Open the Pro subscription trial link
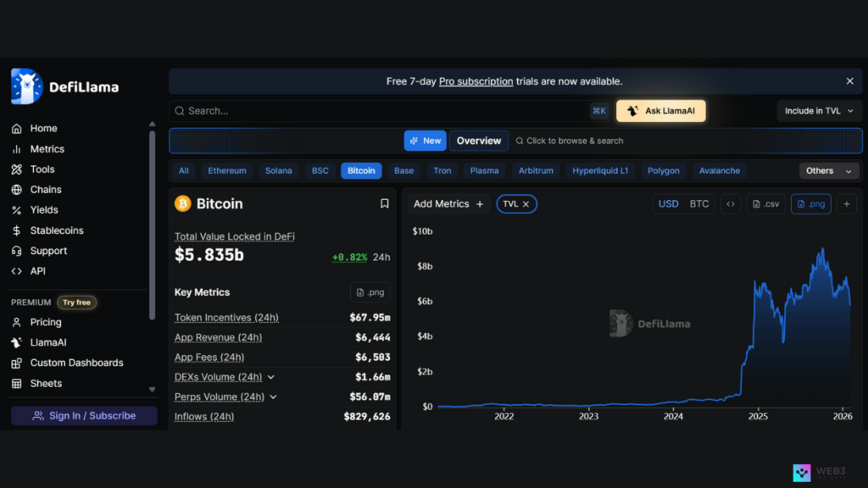 475,80
